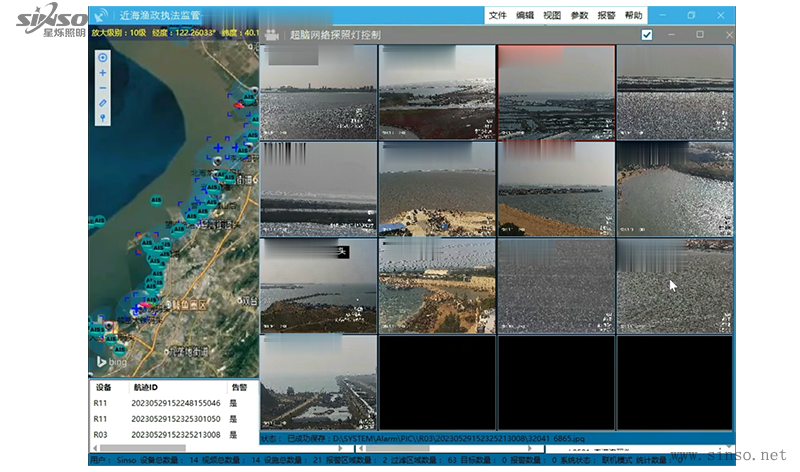The image size is (800, 472).
Task: Open the 帮助 menu
Action: point(633,16)
